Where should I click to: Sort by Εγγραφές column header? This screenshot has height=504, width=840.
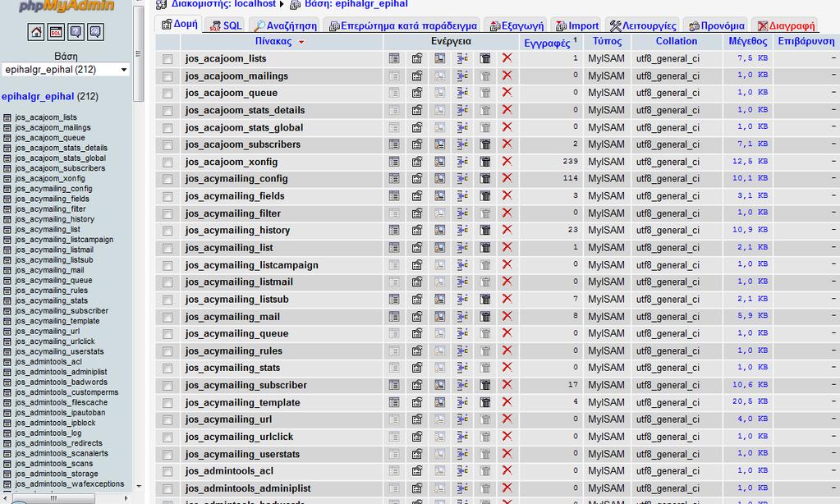click(x=547, y=43)
